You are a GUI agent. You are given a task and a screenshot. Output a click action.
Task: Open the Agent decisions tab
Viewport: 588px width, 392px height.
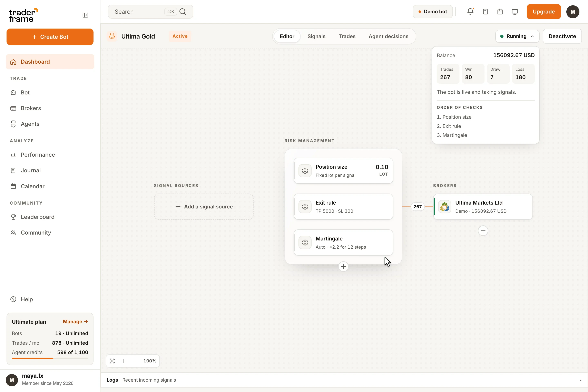click(x=388, y=37)
